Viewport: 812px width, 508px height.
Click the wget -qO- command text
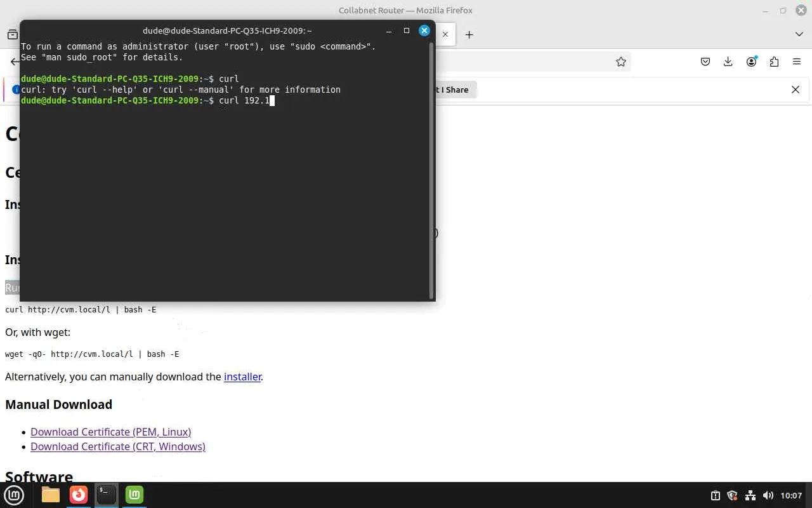[x=92, y=354]
